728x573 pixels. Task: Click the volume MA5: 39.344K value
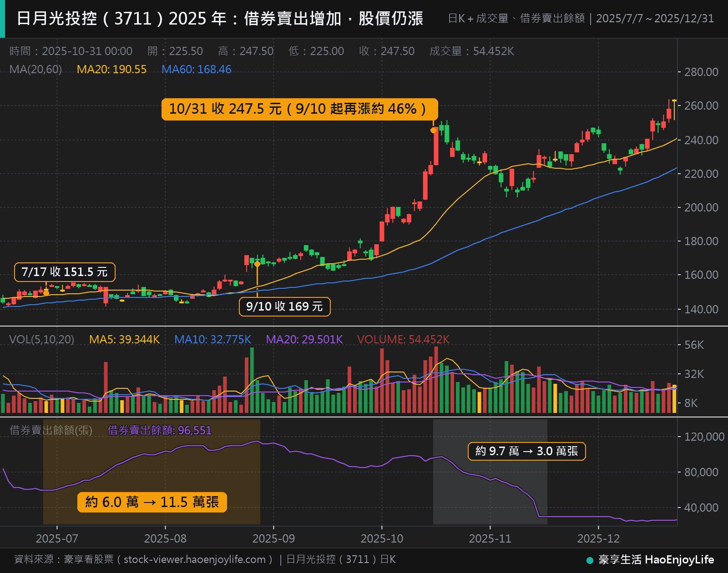click(x=124, y=340)
